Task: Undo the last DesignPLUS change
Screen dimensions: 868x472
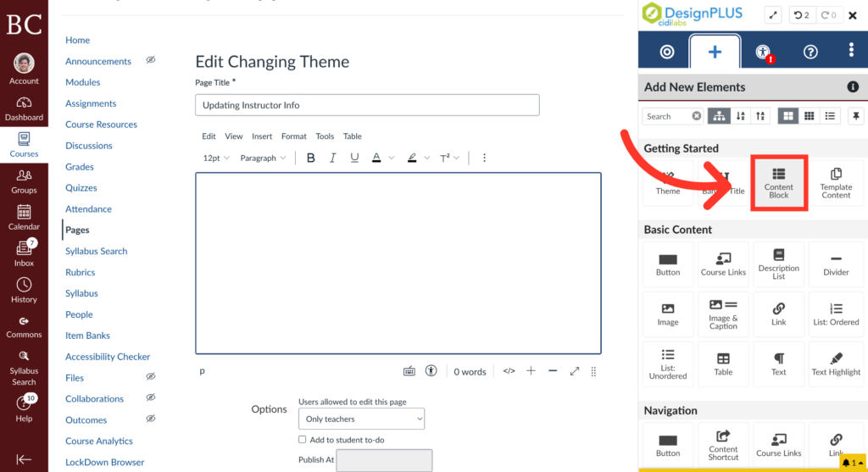Action: [x=802, y=15]
